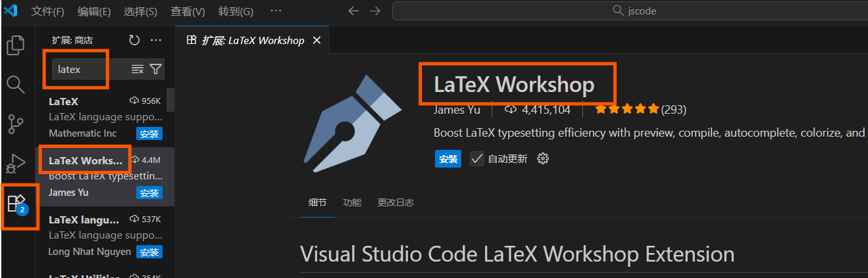Open extensions panel more actions menu
868x278 pixels.
(x=156, y=40)
